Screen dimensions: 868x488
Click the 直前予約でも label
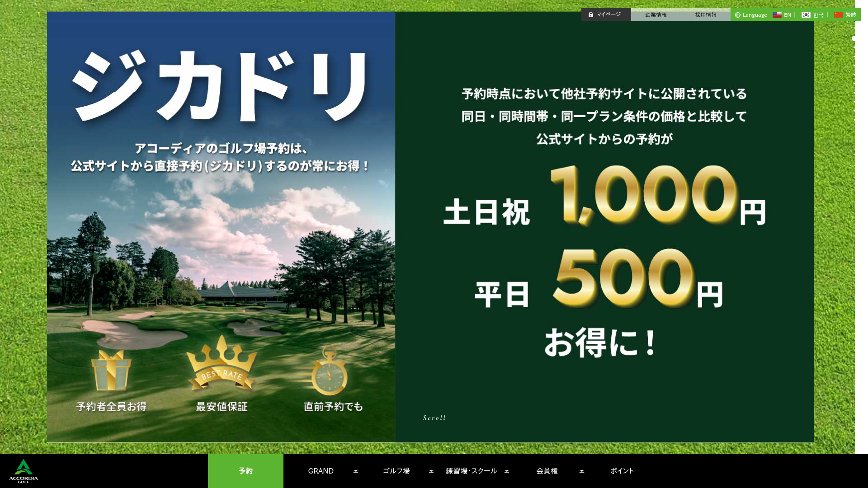[x=333, y=407]
